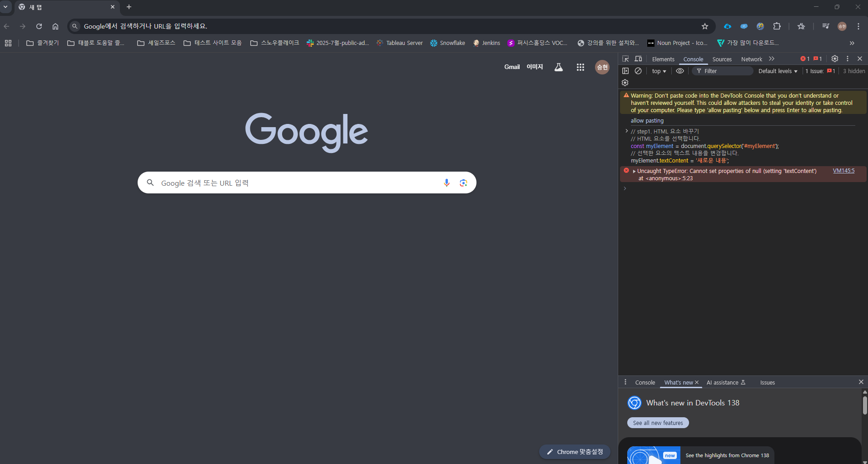Open the Jenkins bookmark
868x464 pixels.
[486, 43]
